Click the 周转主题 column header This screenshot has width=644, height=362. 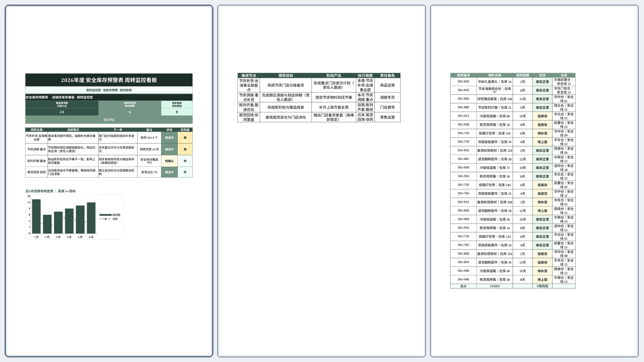[37, 130]
